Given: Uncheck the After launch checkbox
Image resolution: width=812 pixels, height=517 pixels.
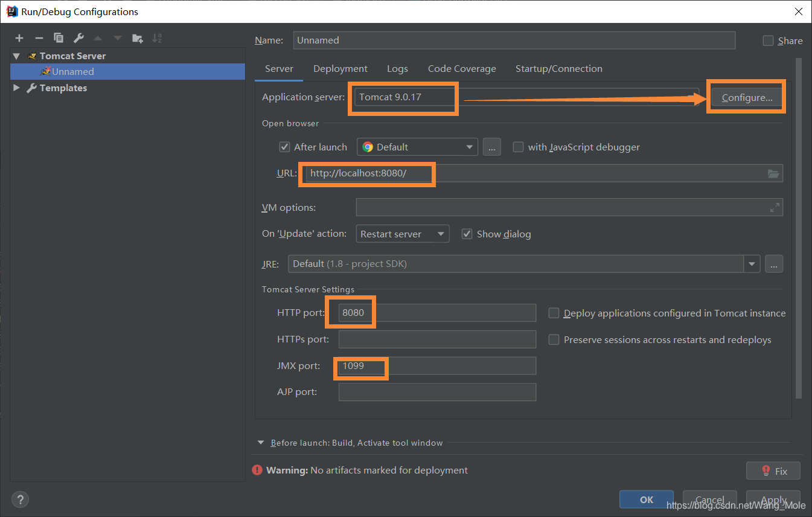Looking at the screenshot, I should [285, 147].
